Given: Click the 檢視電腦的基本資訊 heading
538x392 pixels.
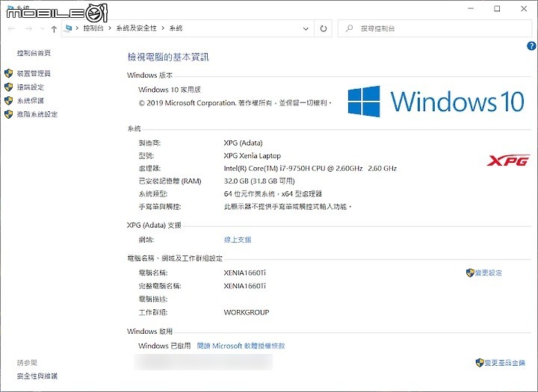Looking at the screenshot, I should point(168,57).
